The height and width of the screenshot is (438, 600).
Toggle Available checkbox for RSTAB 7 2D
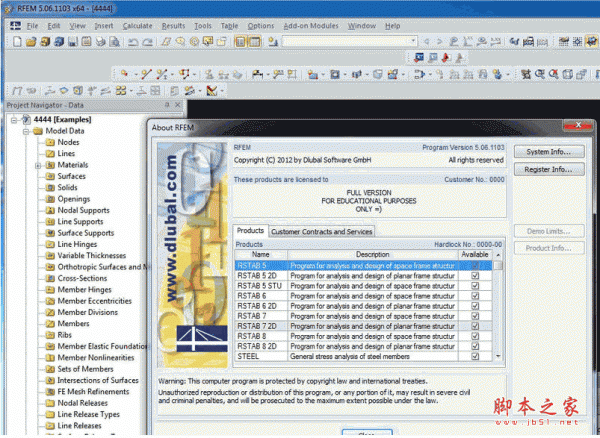475,326
